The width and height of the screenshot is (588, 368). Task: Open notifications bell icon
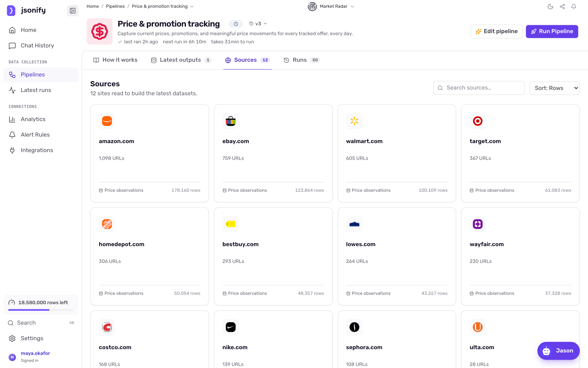pyautogui.click(x=574, y=7)
